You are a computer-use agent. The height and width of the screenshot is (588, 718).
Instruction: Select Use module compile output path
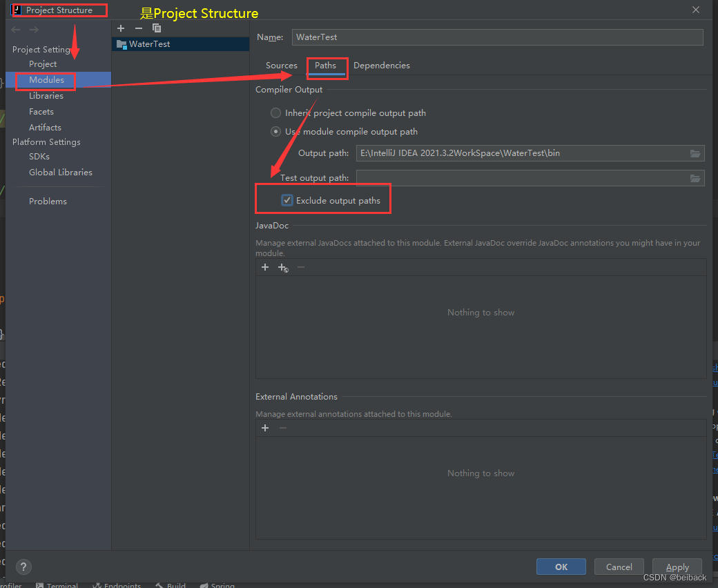click(275, 131)
